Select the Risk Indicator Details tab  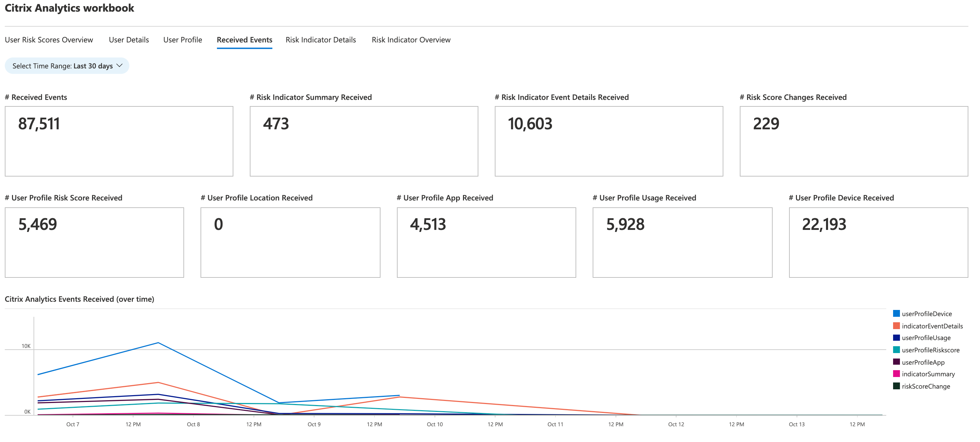tap(320, 40)
